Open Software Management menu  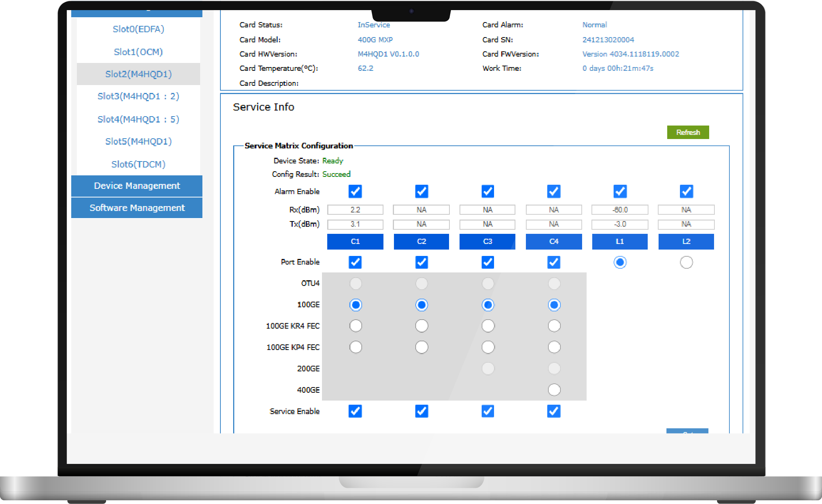(x=137, y=208)
